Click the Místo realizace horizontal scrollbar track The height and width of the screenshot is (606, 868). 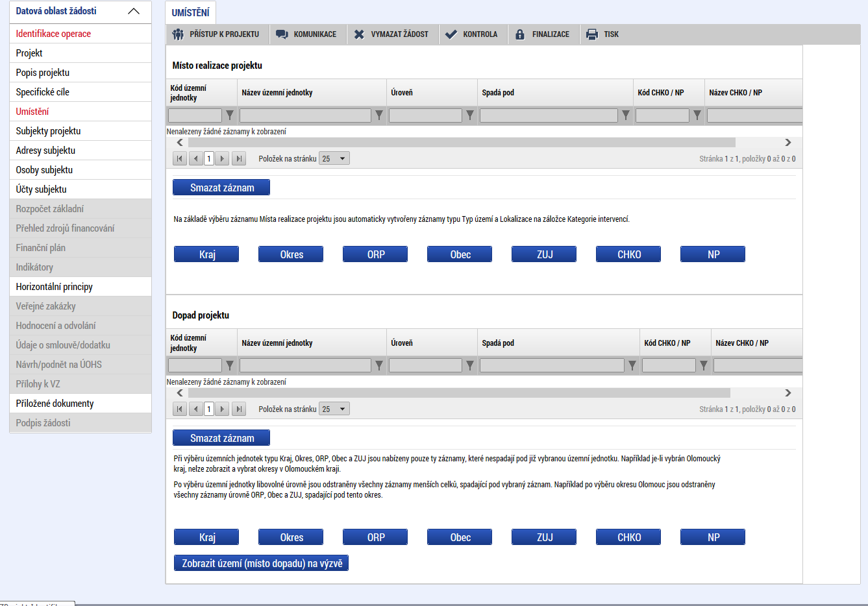pyautogui.click(x=462, y=142)
